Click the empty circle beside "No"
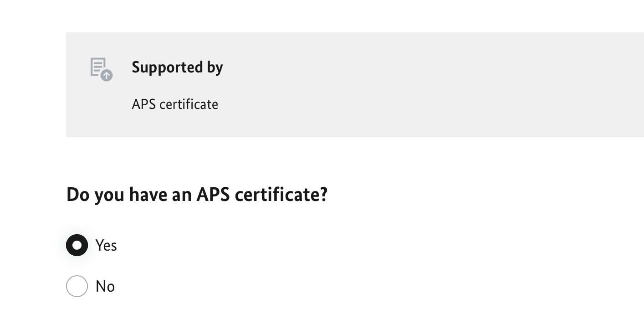 [77, 287]
